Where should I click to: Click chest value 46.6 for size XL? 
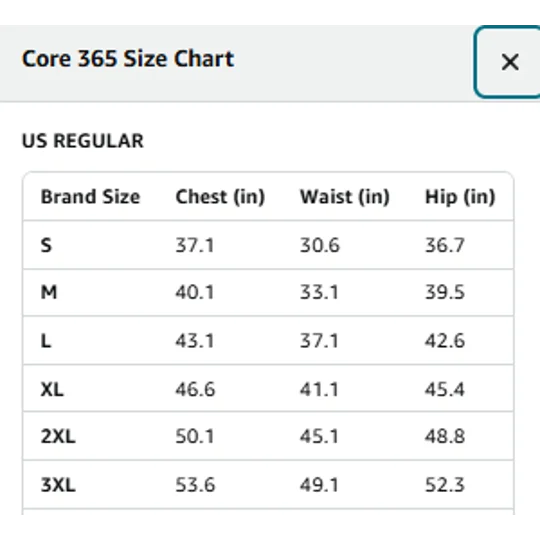coord(195,390)
